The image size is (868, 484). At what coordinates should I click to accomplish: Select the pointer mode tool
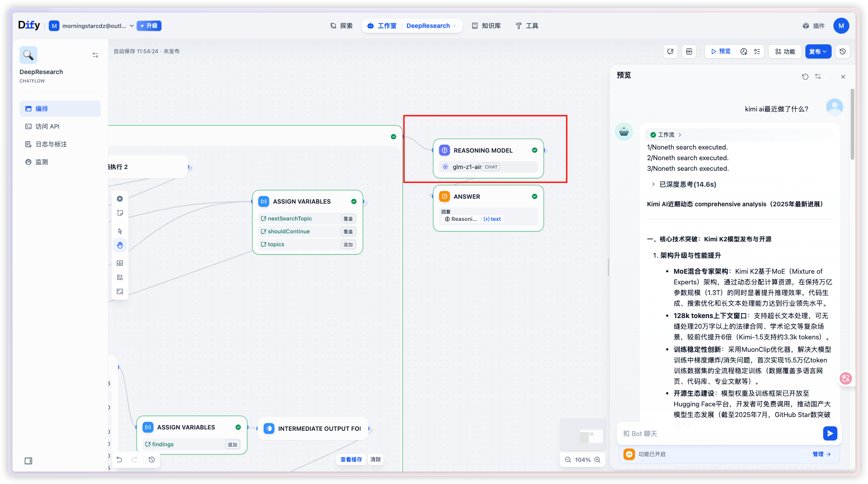pyautogui.click(x=120, y=231)
